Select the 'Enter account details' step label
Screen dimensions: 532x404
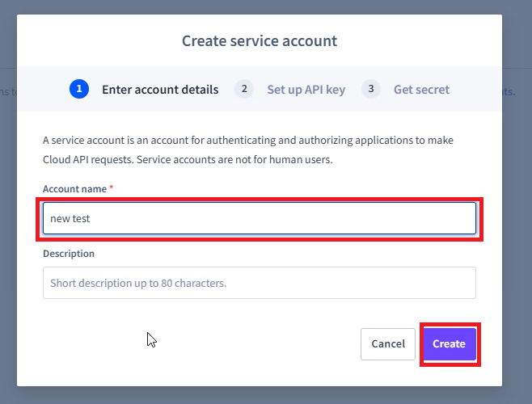pos(160,90)
